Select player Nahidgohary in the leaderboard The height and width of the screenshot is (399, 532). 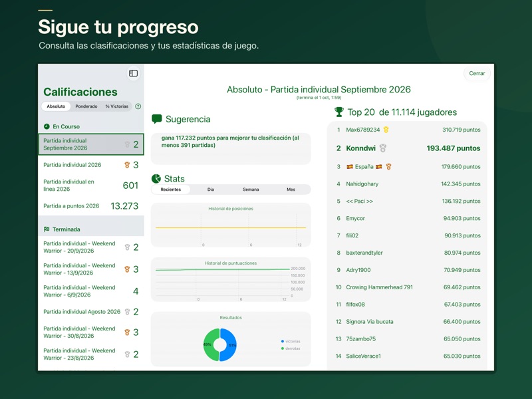point(408,184)
